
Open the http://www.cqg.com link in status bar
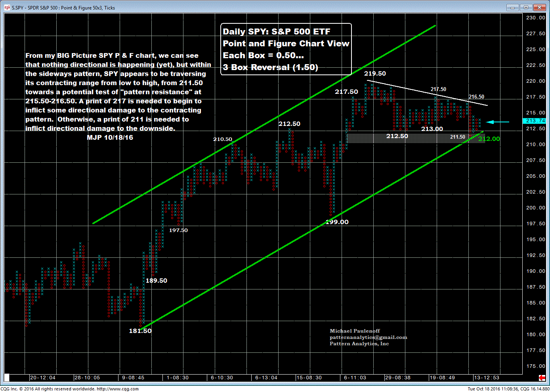[118, 389]
